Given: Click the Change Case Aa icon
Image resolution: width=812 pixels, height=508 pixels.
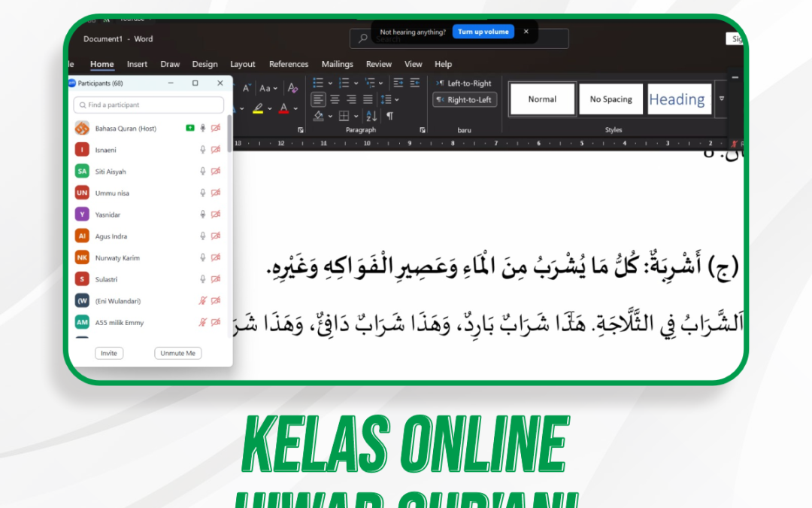Looking at the screenshot, I should click(265, 88).
